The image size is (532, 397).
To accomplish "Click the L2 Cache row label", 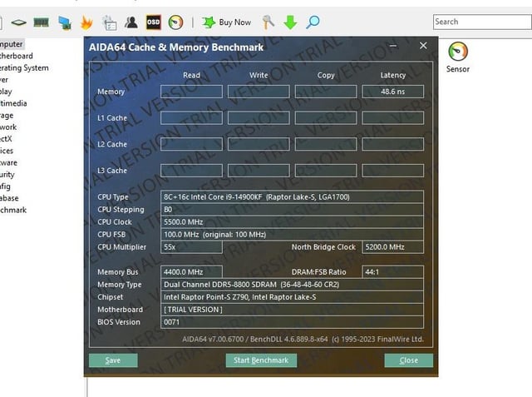I will tap(112, 144).
